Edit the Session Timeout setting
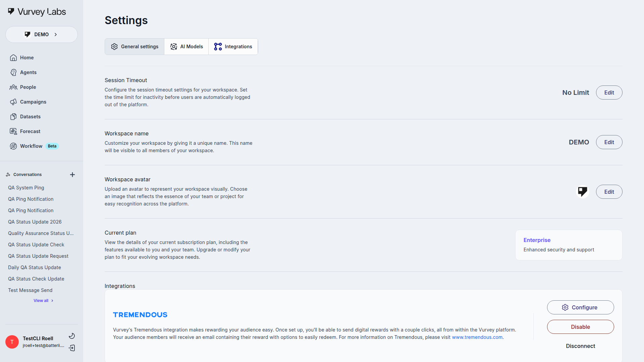This screenshot has height=362, width=644. point(609,93)
